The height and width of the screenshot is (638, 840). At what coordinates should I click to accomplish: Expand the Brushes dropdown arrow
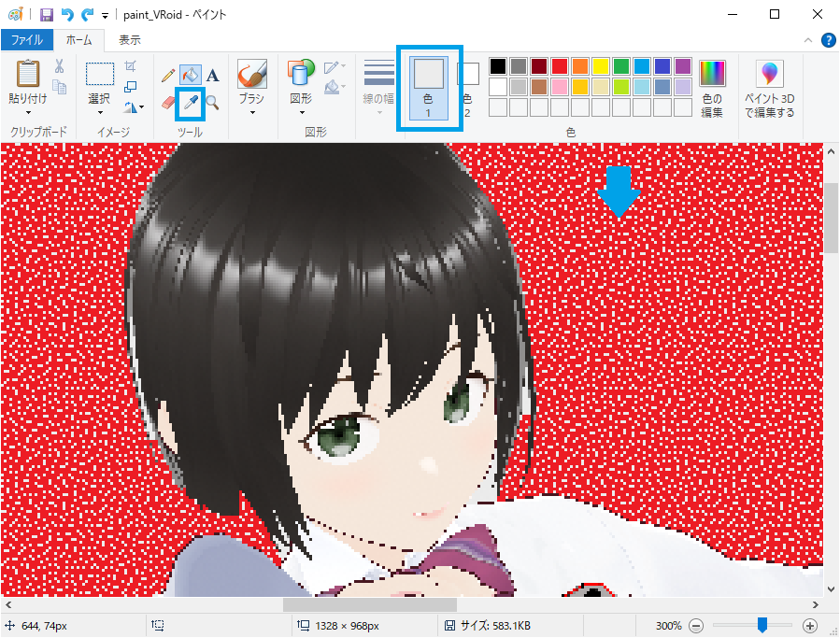click(x=251, y=112)
